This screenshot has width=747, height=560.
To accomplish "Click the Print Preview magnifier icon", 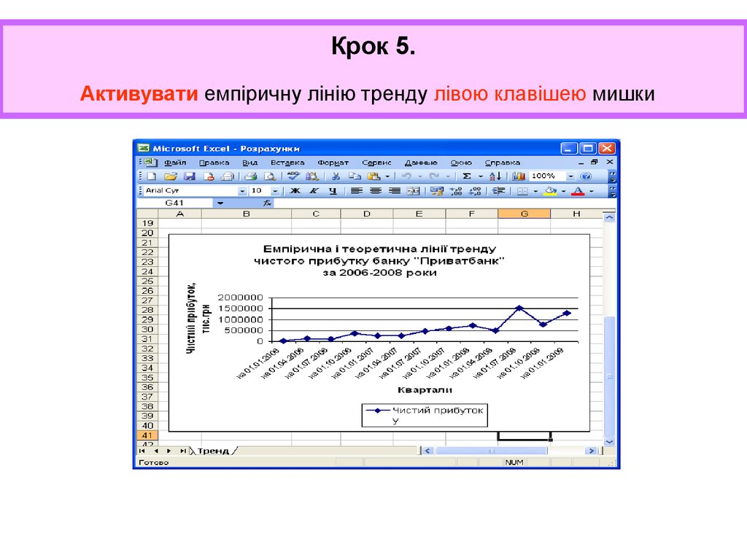I will (270, 176).
